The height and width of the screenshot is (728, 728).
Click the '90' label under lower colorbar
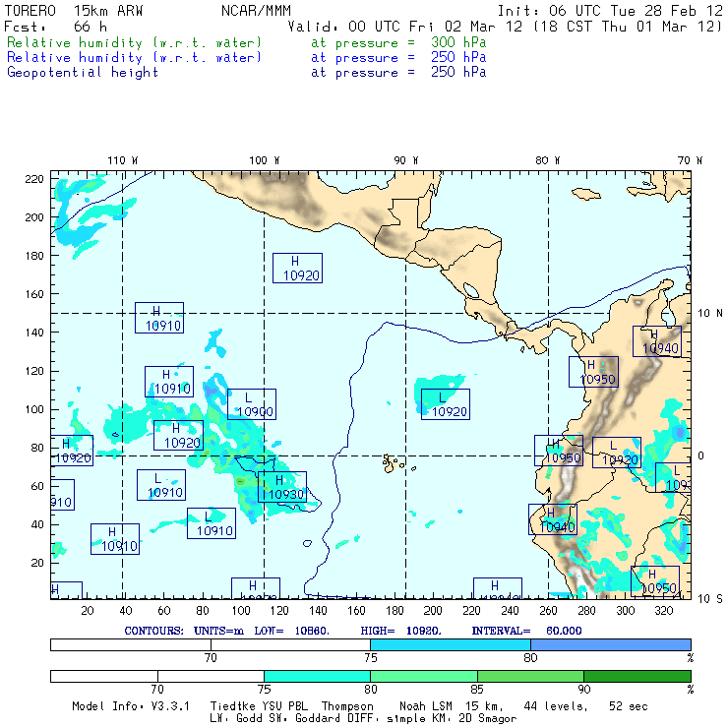[584, 690]
